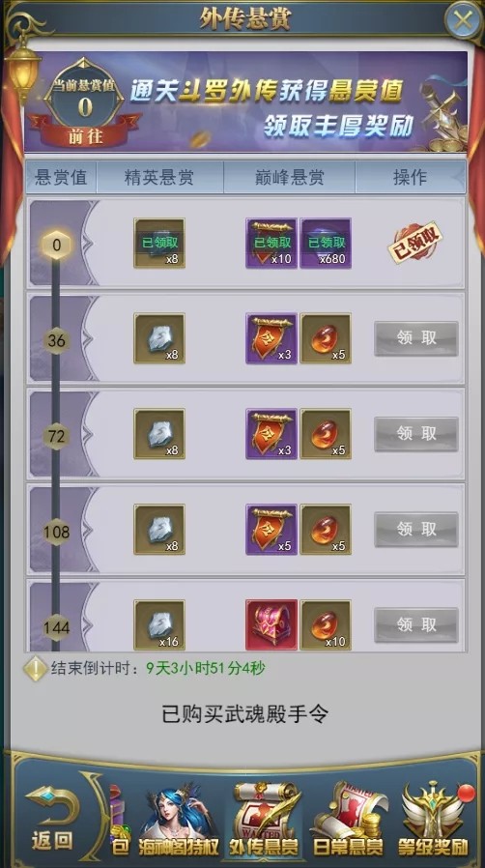This screenshot has height=868, width=485.
Task: Claim the reward for bounty value 108
Action: [415, 530]
